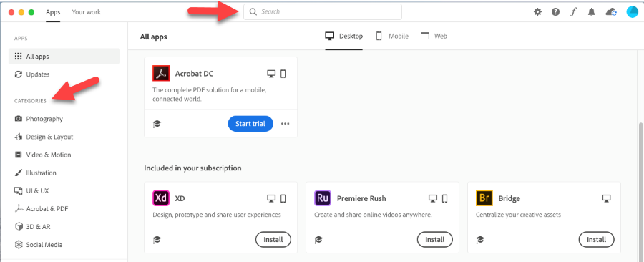Click the Premiere Rush app icon
This screenshot has height=262, width=644.
(323, 198)
